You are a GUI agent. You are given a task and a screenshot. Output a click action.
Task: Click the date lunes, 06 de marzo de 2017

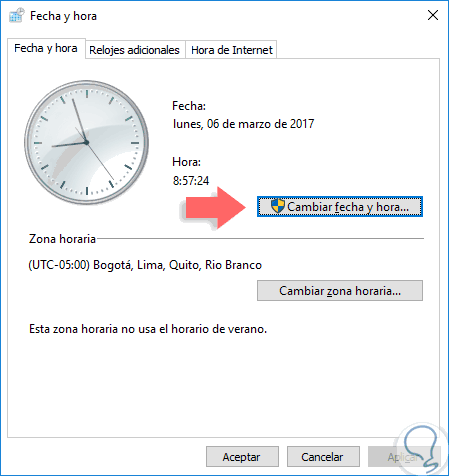point(243,124)
